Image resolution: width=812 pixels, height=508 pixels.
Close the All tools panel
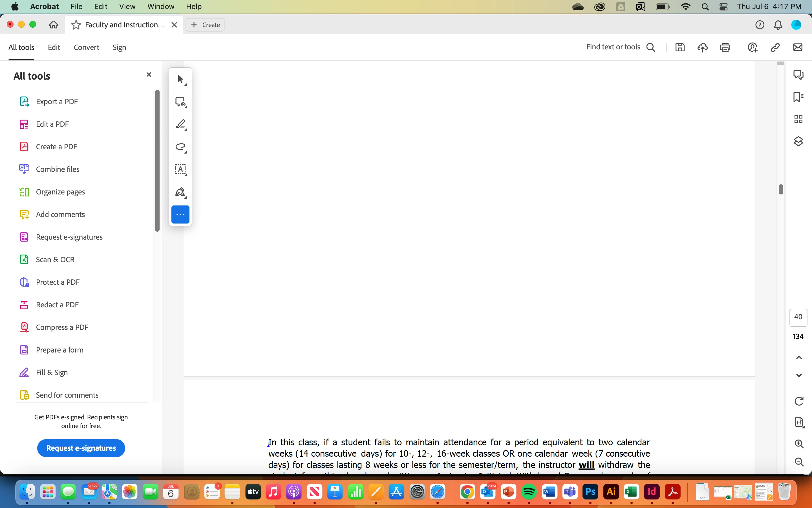(x=149, y=75)
